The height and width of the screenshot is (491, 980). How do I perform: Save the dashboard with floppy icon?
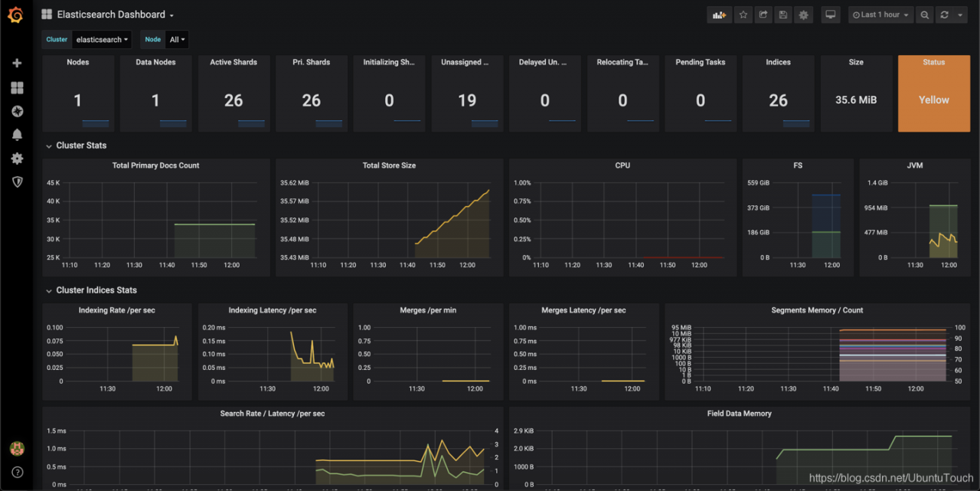[x=783, y=15]
